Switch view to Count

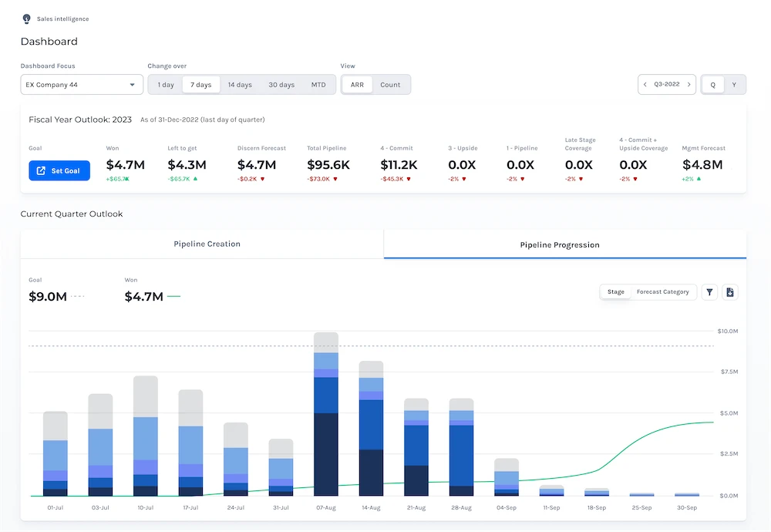390,85
